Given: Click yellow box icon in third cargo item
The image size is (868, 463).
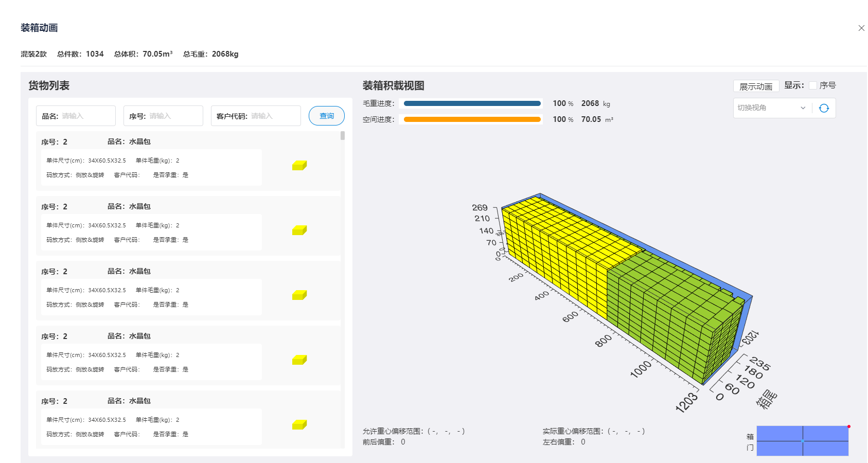Looking at the screenshot, I should tap(299, 295).
